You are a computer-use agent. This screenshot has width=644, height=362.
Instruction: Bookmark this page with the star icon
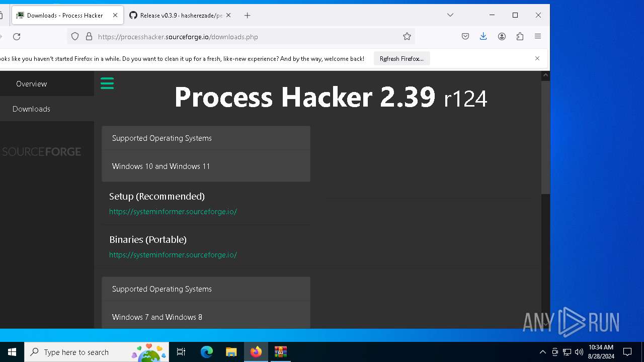click(x=407, y=37)
